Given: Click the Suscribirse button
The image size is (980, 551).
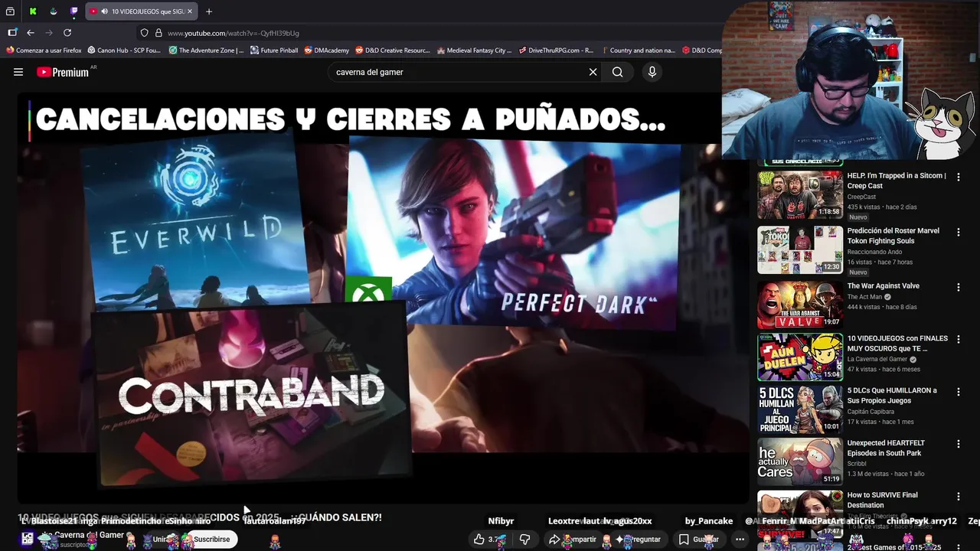Looking at the screenshot, I should 211,540.
